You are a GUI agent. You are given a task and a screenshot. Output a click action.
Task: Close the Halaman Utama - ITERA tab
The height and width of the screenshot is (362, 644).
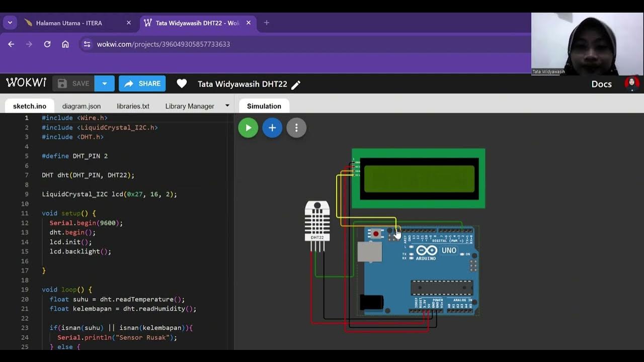[x=129, y=23]
